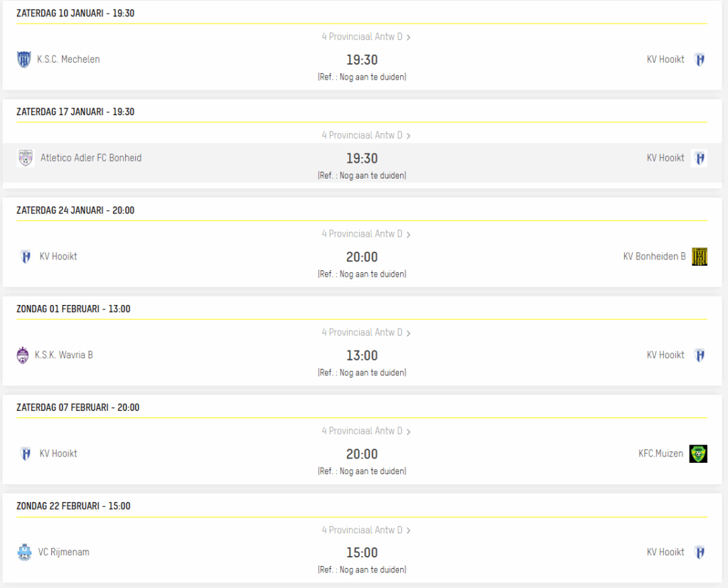The height and width of the screenshot is (588, 728).
Task: Click KV Hooikt crest in 24 Januari match
Action: click(26, 257)
